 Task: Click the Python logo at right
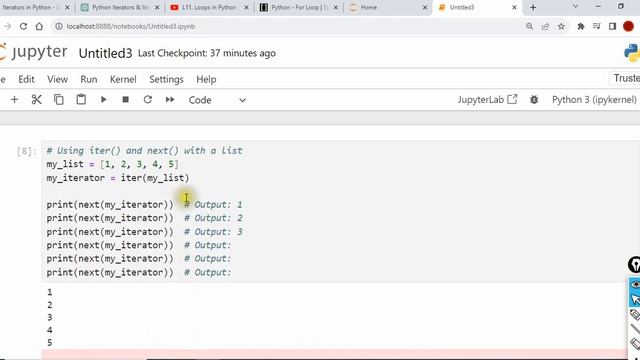point(632,53)
